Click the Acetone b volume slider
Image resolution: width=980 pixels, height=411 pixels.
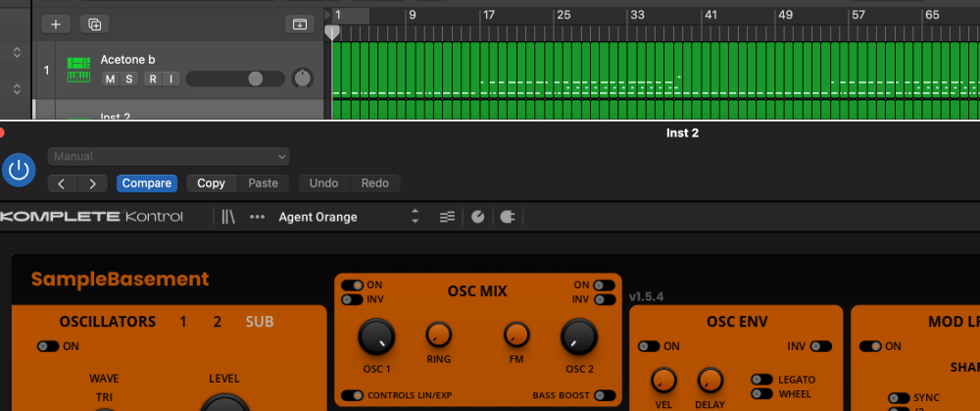coord(235,78)
